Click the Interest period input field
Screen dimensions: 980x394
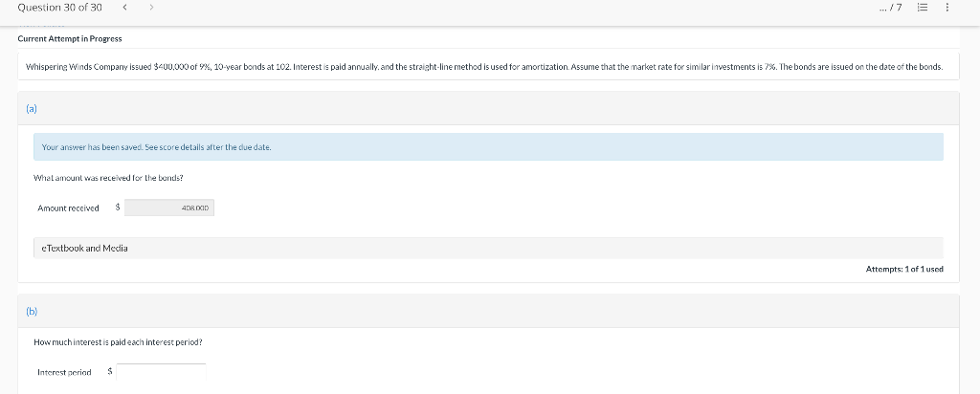coord(161,372)
